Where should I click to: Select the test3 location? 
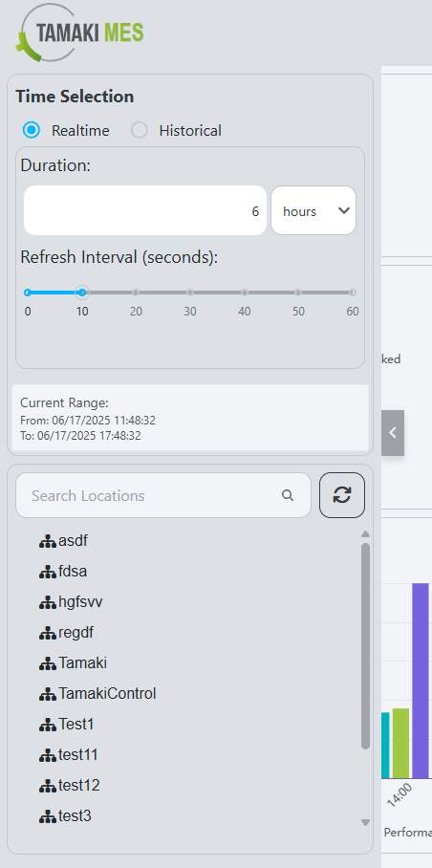pos(75,815)
